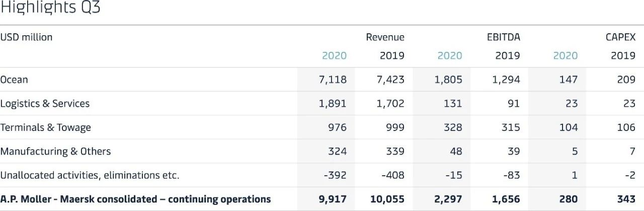
Task: Select the 2020 year header for Revenue
Action: tap(334, 55)
